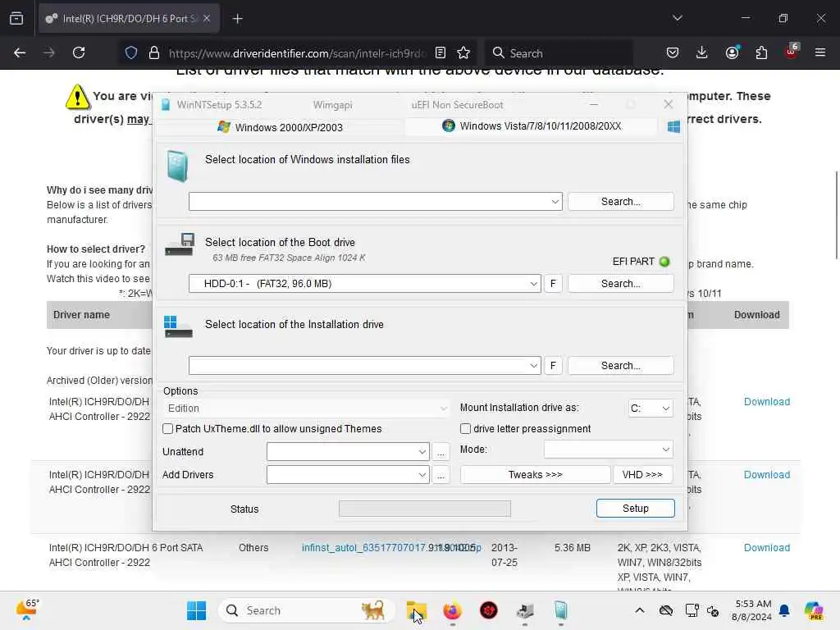The image size is (840, 630).
Task: Enable Patch UxTheme.dll checkbox
Action: point(167,428)
